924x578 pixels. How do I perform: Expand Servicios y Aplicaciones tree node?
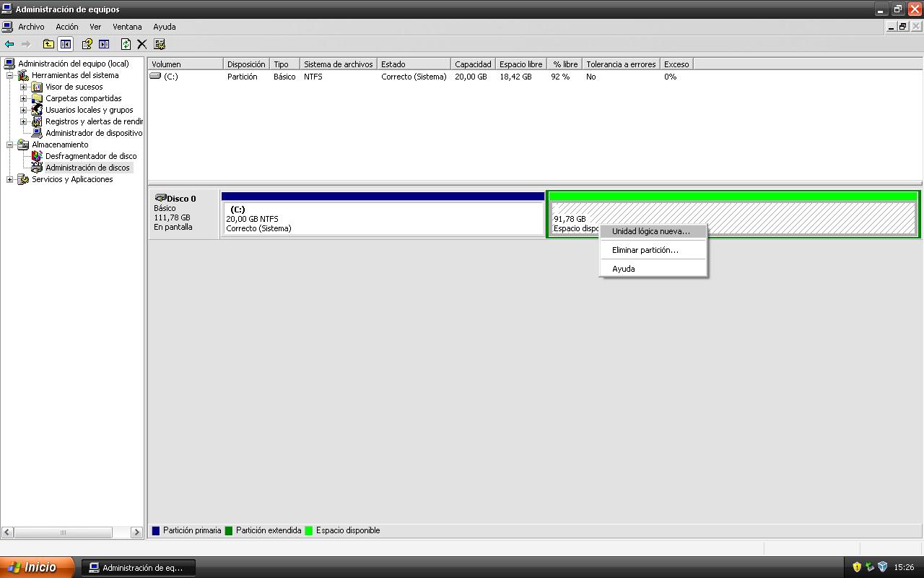coord(9,179)
